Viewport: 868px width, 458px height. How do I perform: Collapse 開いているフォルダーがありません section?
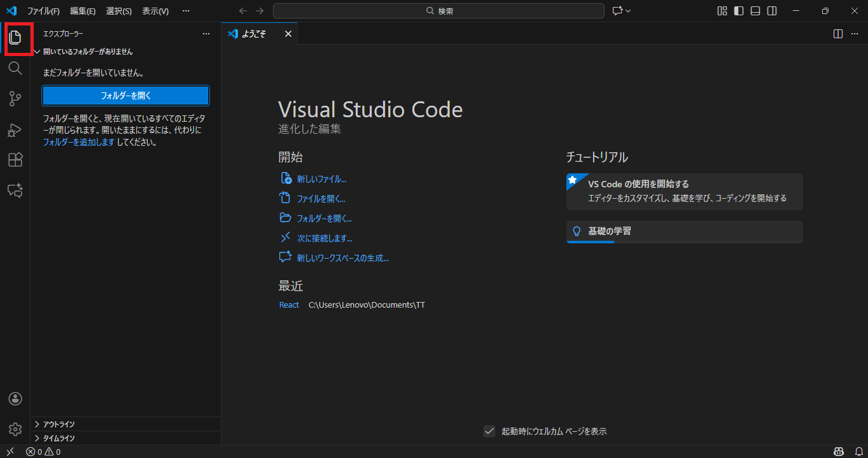coord(36,52)
